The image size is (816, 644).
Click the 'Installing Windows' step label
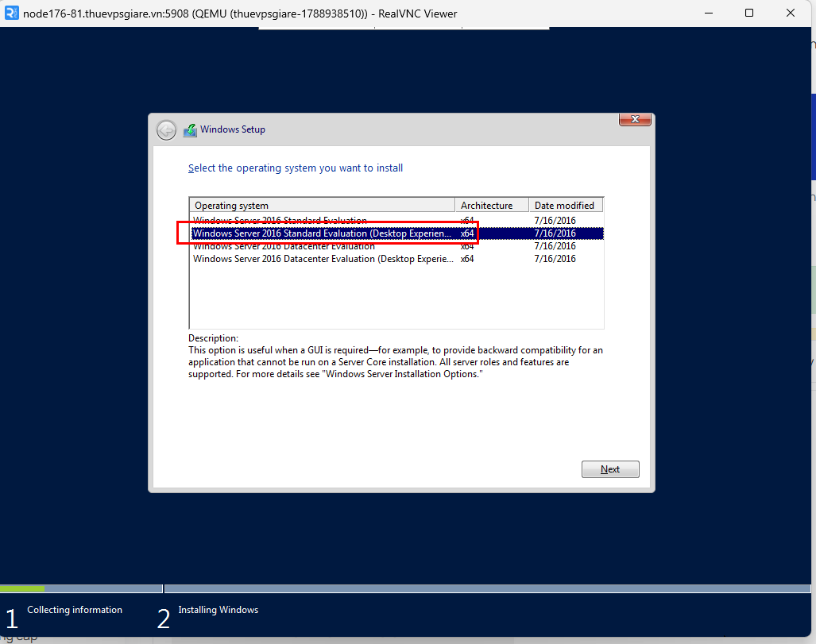coord(218,610)
